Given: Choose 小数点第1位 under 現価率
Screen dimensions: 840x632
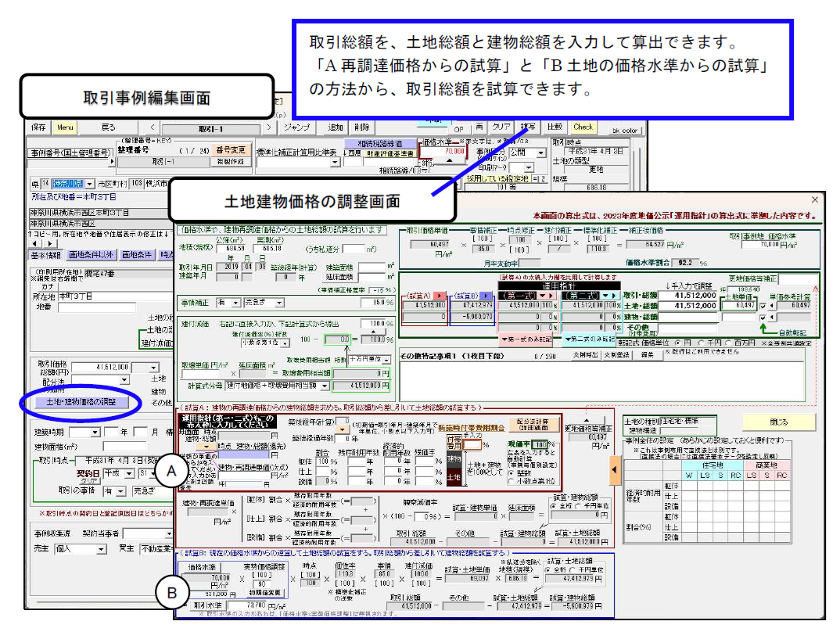Looking at the screenshot, I should point(512,482).
